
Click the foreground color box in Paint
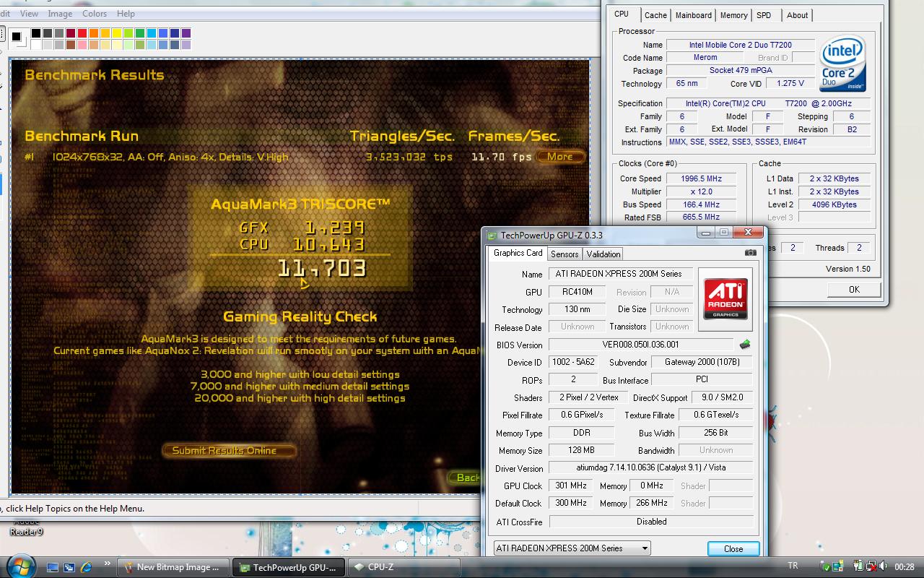point(16,36)
